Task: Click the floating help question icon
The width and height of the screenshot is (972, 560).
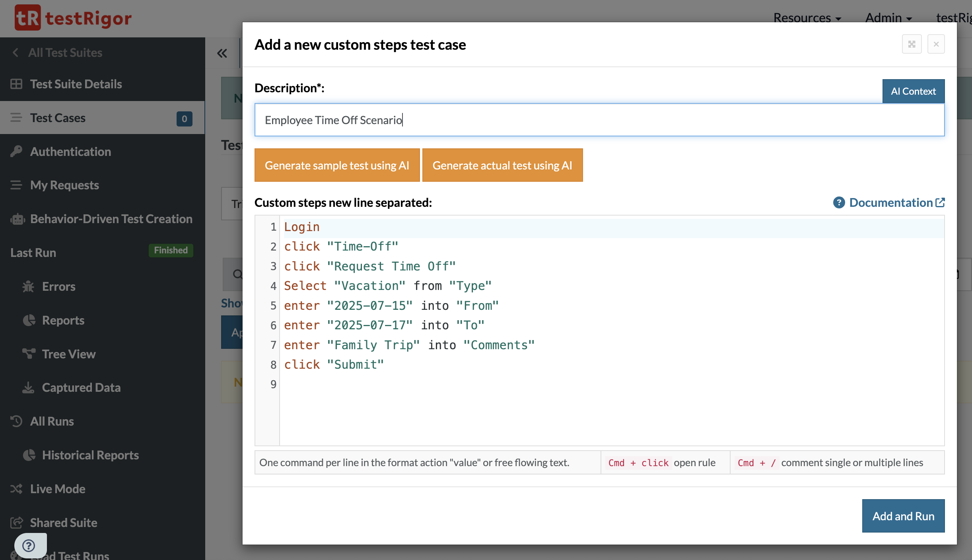Action: tap(29, 545)
